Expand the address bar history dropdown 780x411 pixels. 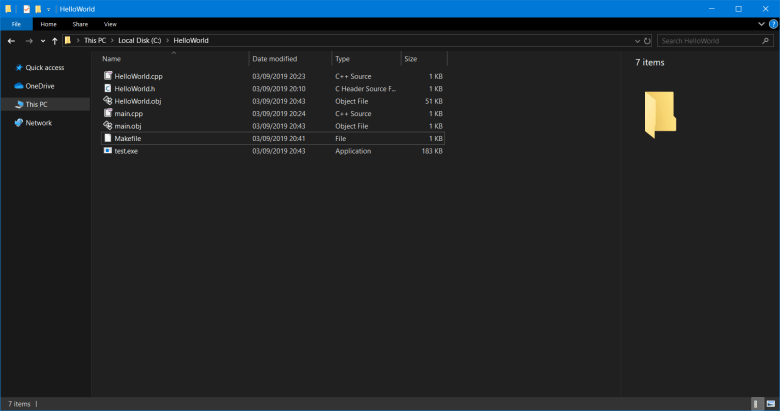[x=637, y=41]
